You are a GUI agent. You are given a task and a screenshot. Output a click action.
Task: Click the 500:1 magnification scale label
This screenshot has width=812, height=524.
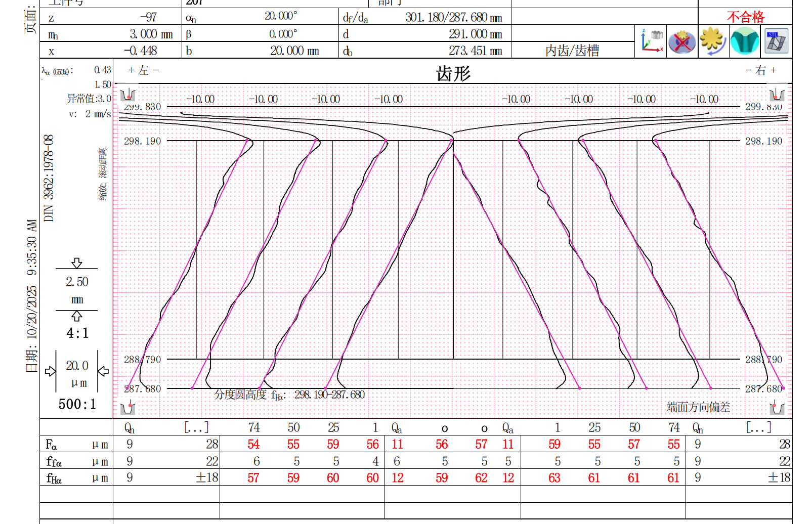click(77, 404)
